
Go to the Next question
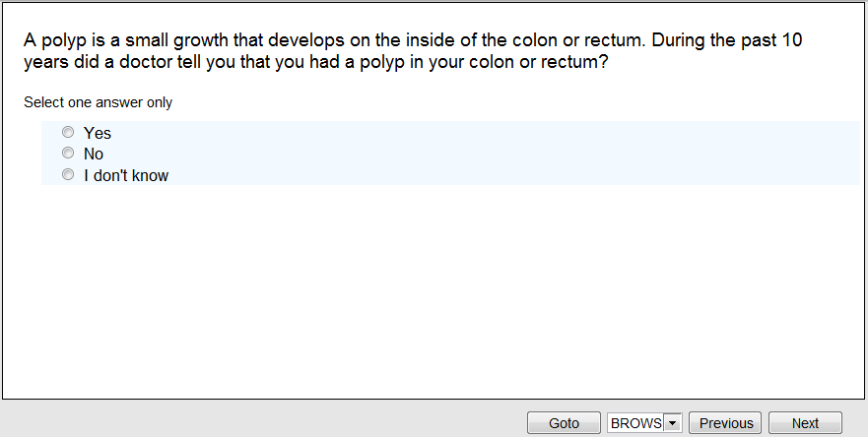point(805,423)
